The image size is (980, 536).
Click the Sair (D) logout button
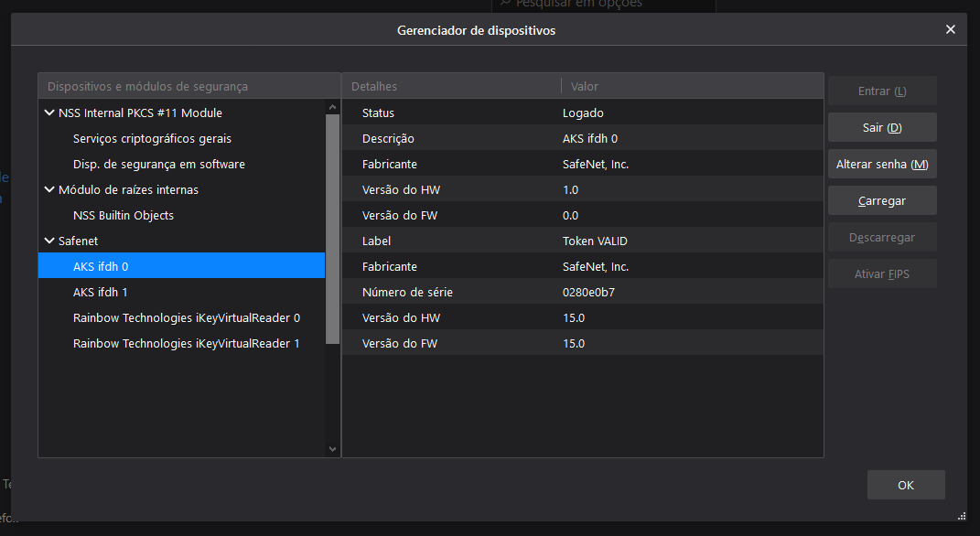(882, 127)
